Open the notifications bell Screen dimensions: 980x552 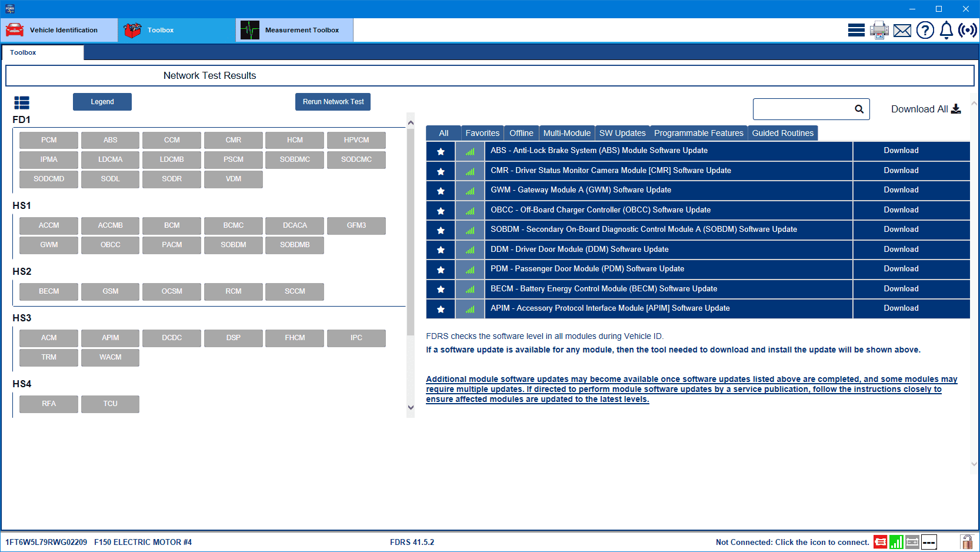[x=946, y=30]
